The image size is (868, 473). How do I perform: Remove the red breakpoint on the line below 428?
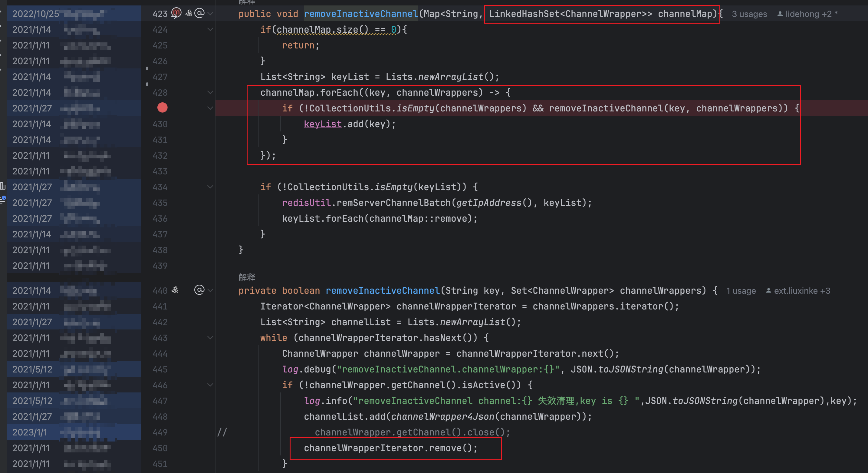coord(163,108)
